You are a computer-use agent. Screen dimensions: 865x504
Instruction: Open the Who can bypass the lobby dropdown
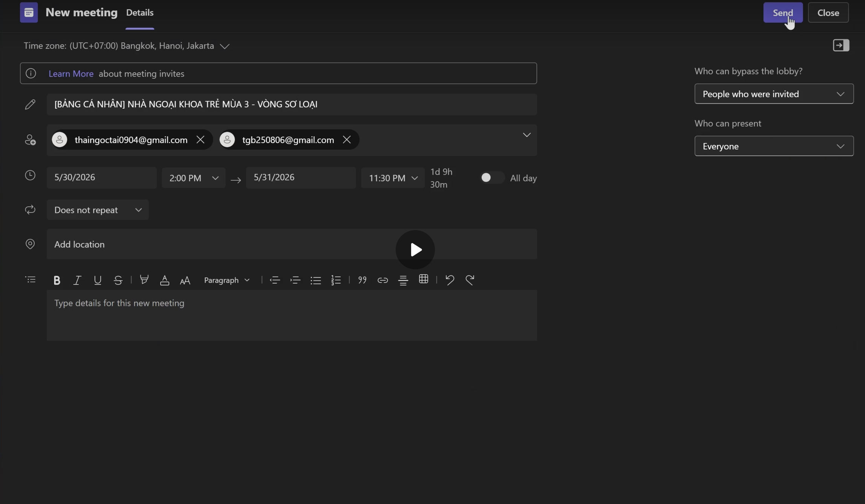(x=774, y=94)
